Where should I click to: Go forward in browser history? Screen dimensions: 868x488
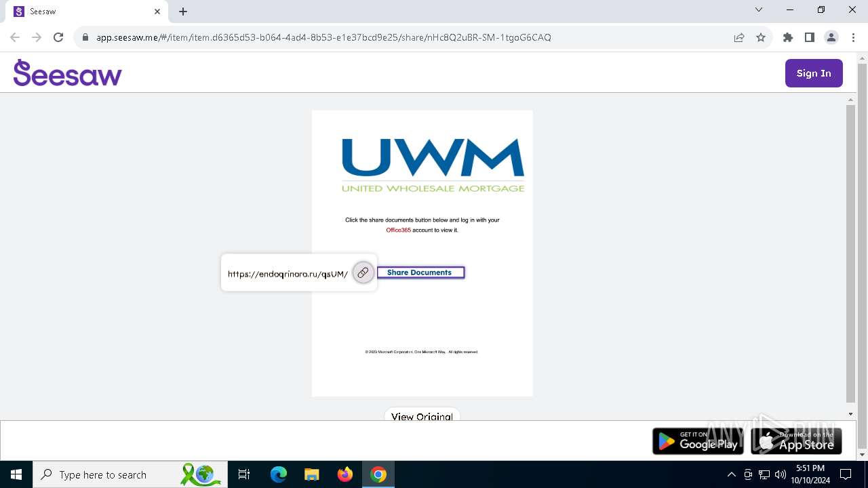point(37,37)
